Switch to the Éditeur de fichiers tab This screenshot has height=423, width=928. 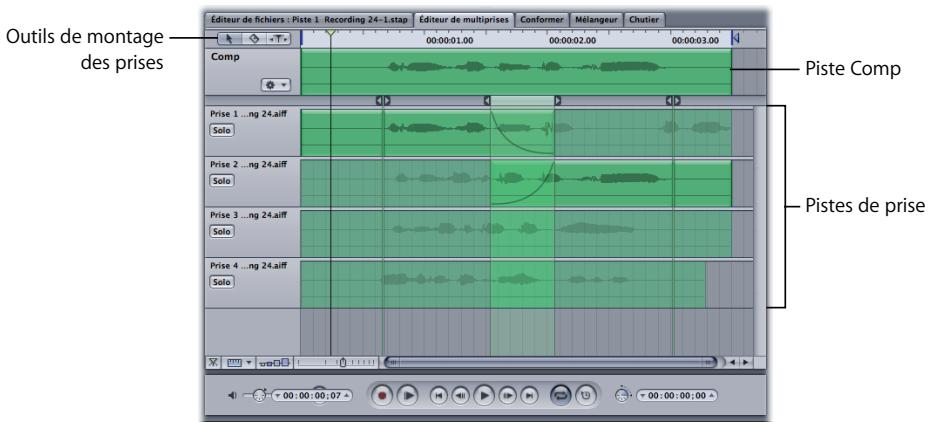pyautogui.click(x=308, y=20)
